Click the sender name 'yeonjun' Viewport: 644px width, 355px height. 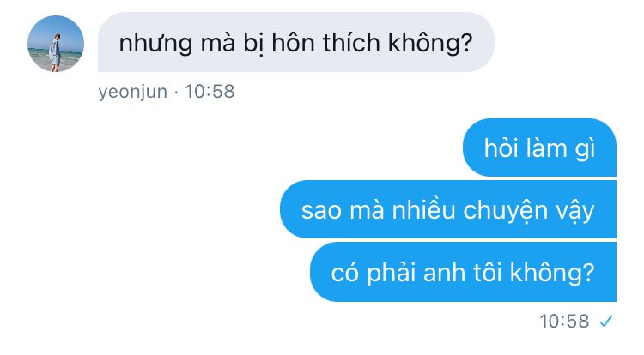[132, 92]
